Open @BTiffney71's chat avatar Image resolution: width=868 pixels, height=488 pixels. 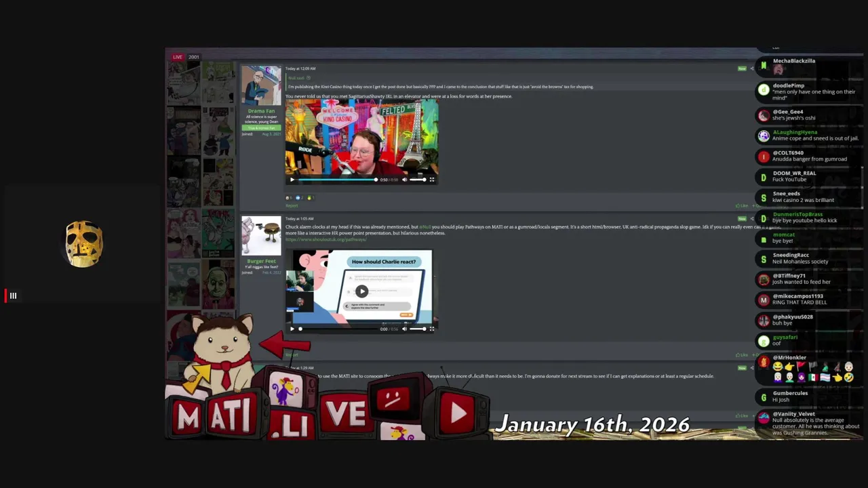(764, 279)
